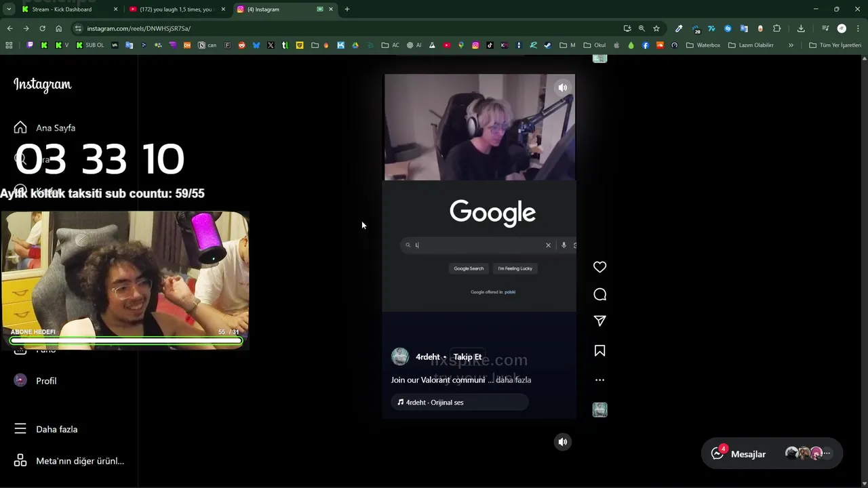Open the 4rdeht Orijinal ses audio
This screenshot has height=488, width=868.
460,403
